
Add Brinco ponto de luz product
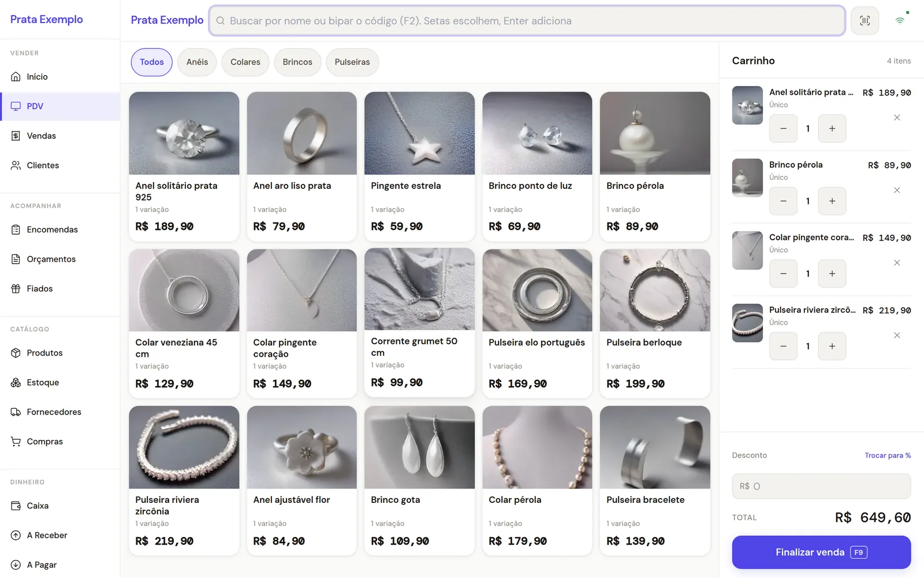[537, 166]
